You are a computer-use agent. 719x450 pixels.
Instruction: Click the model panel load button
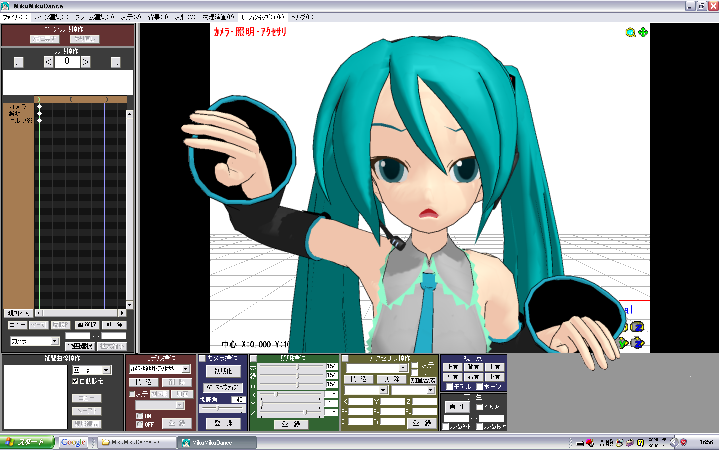point(144,382)
